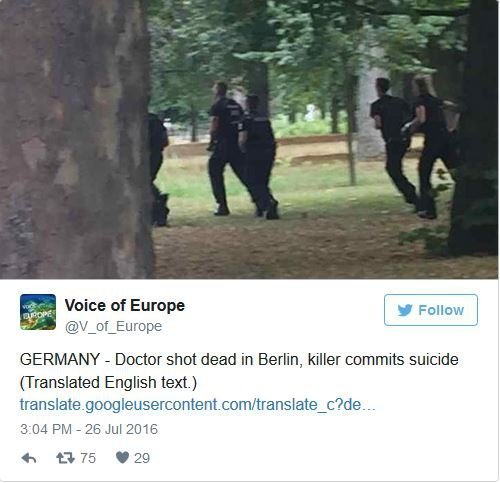Follow the Voice of Europe account
Image resolution: width=500 pixels, height=483 pixels.
click(431, 310)
